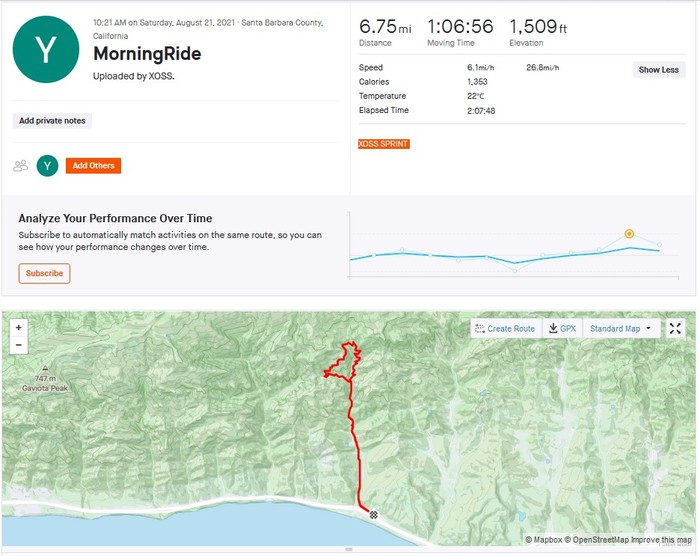Zoom in on the map
Screen dimensions: 700x556
pyautogui.click(x=19, y=327)
